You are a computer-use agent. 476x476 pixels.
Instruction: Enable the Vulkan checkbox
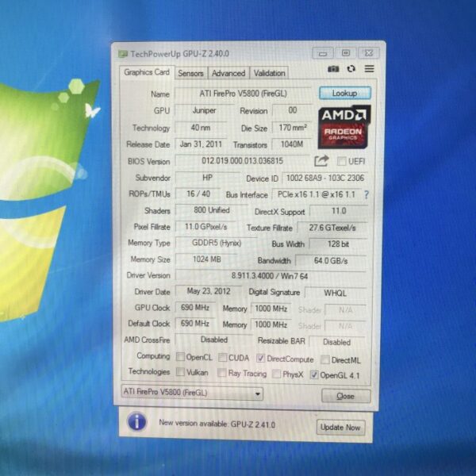click(x=181, y=373)
